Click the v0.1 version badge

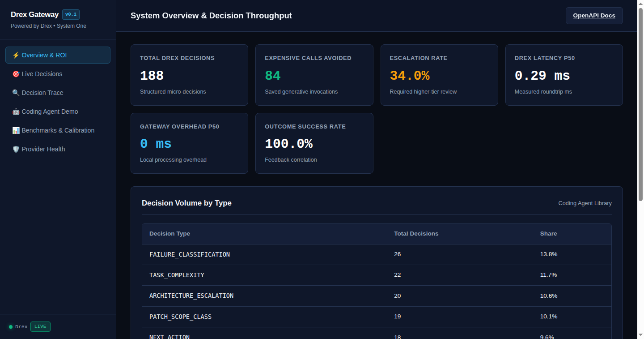tap(71, 14)
